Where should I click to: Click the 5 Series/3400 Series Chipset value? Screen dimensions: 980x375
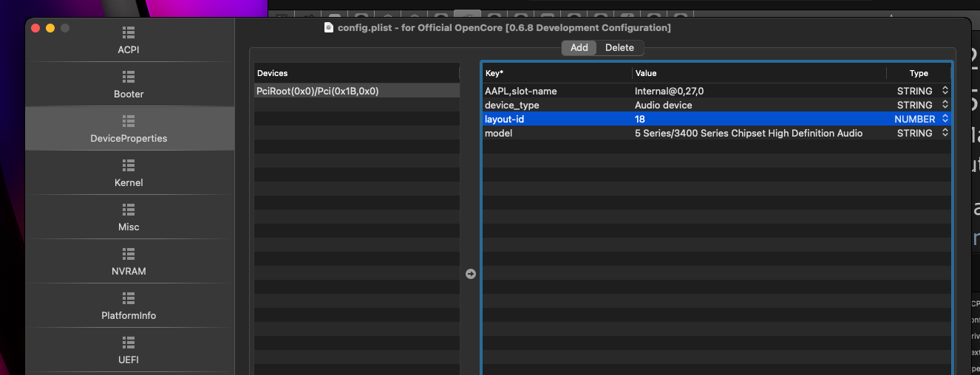[x=749, y=133]
